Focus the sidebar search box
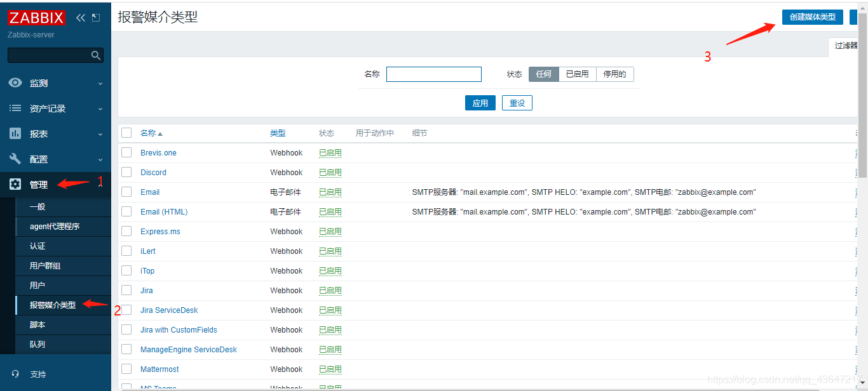 tap(55, 55)
